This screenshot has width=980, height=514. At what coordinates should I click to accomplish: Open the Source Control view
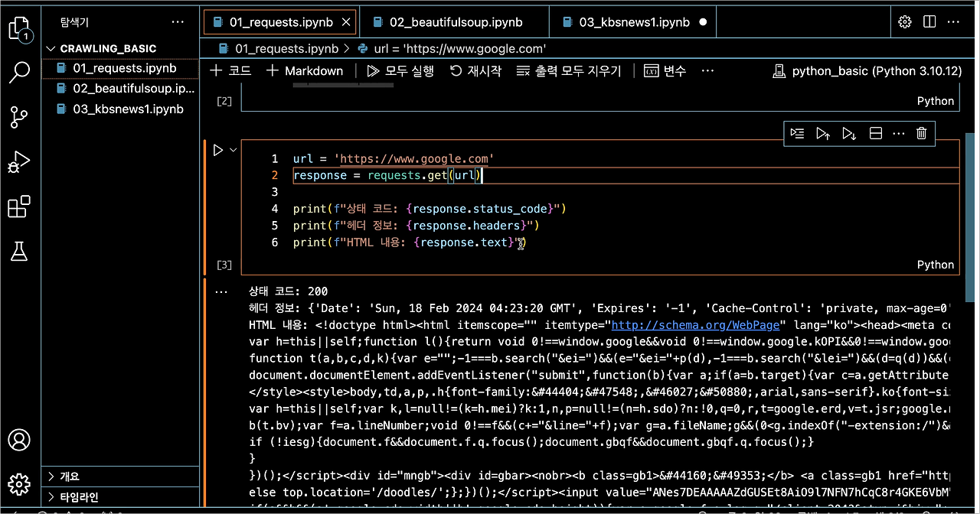pos(20,118)
